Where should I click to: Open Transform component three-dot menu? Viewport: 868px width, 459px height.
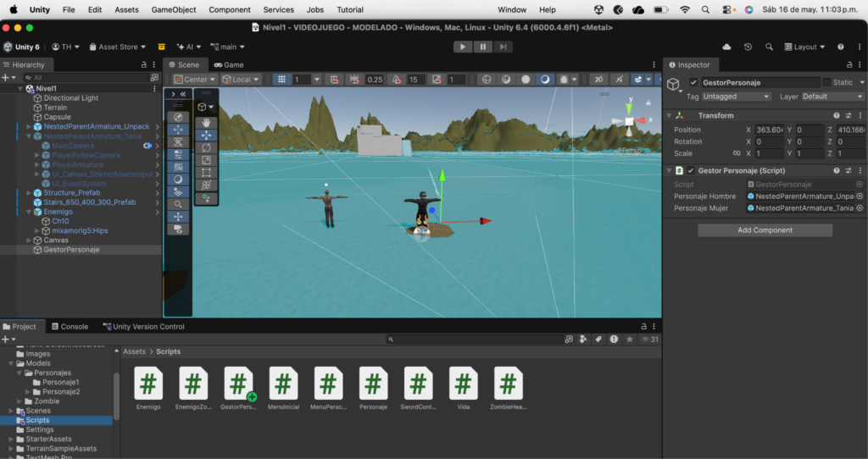click(860, 115)
